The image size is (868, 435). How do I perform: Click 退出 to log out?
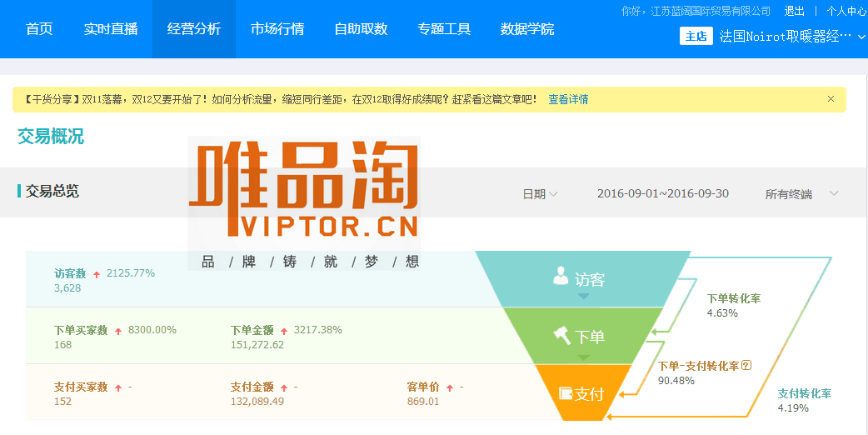click(x=795, y=11)
